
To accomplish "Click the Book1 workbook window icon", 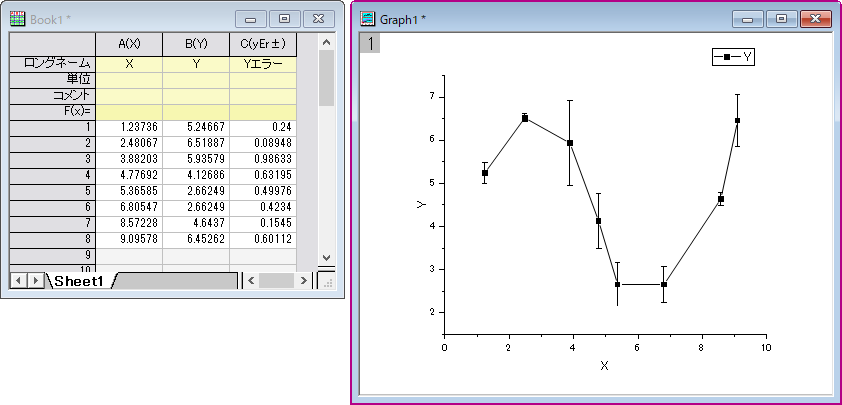I will (x=17, y=18).
